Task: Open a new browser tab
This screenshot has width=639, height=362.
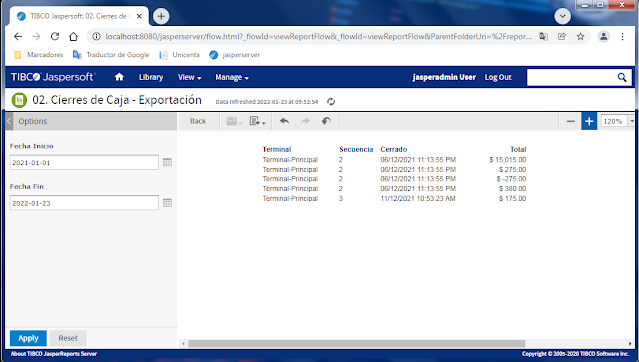Action: click(x=161, y=16)
